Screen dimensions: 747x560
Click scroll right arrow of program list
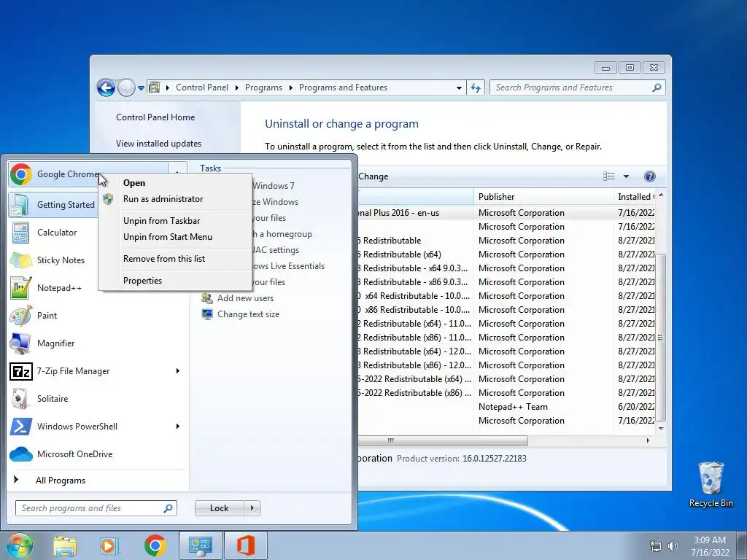648,441
